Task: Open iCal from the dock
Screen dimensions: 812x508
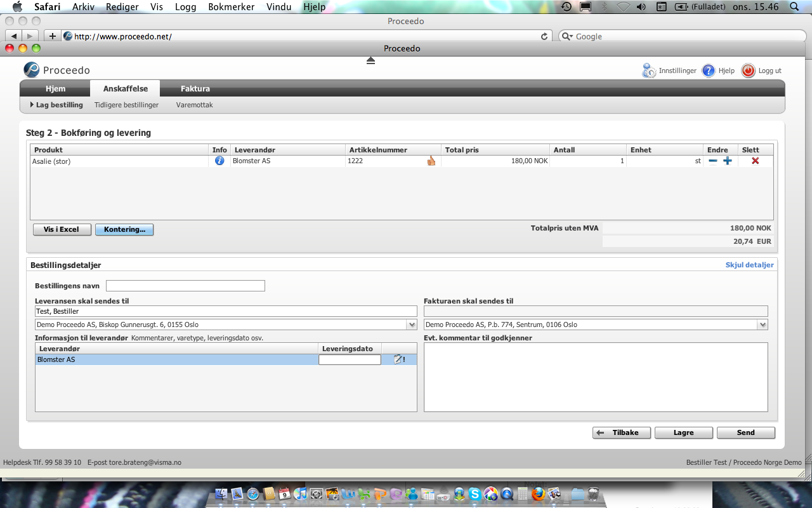Action: click(x=285, y=493)
